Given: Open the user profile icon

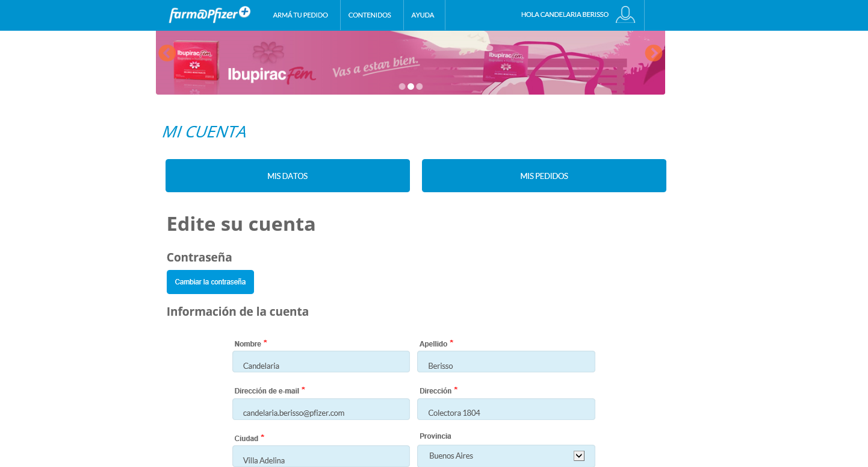Looking at the screenshot, I should pos(625,14).
